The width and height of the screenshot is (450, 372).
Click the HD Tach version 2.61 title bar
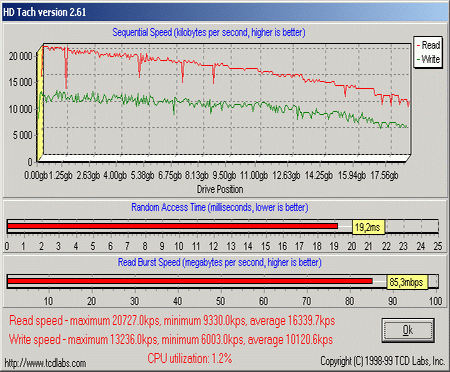click(225, 12)
